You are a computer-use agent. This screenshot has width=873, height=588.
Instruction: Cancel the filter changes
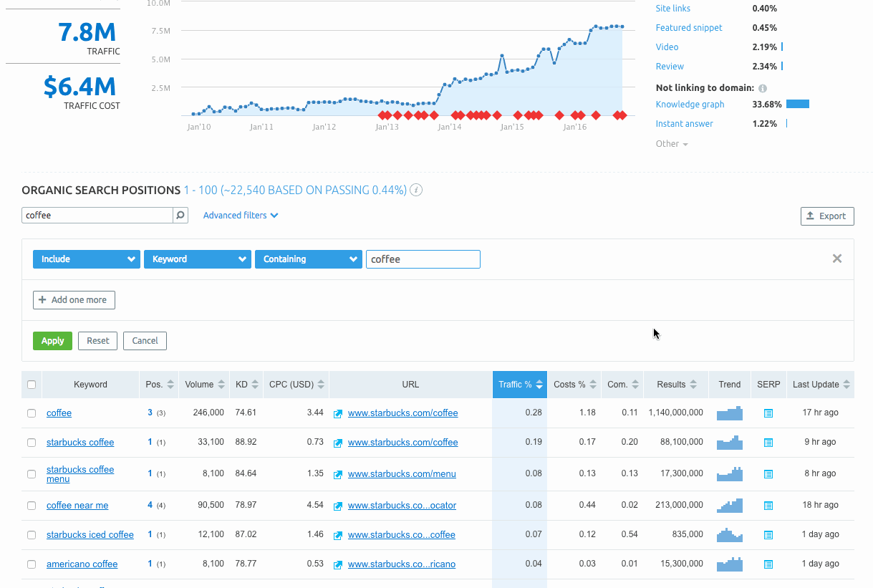145,341
